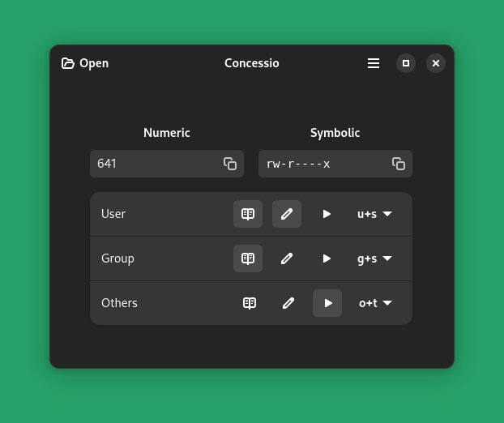Viewport: 504px width, 423px height.
Task: Click the Concessio window title
Action: coord(252,63)
